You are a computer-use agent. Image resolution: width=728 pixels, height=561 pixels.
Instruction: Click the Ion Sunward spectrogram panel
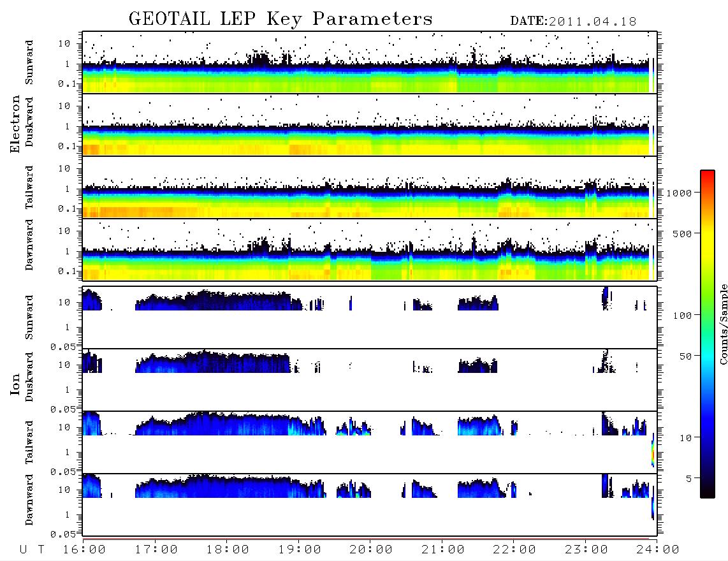tap(370, 317)
